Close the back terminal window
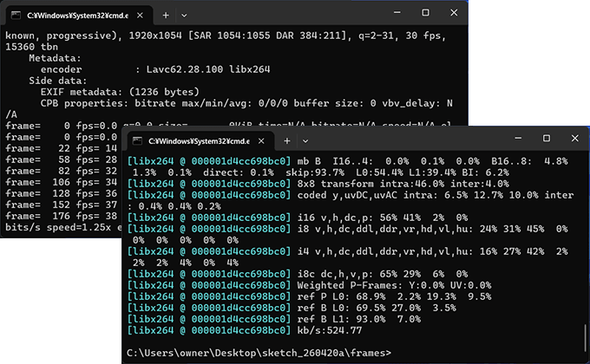Image resolution: width=590 pixels, height=364 pixels. point(454,12)
